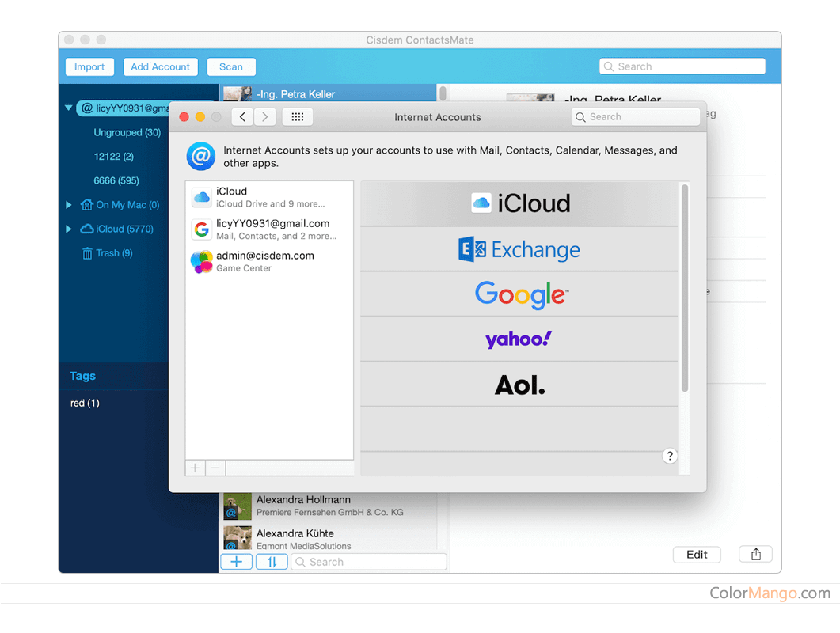Close the Internet Accounts window
The height and width of the screenshot is (633, 840).
[x=184, y=117]
